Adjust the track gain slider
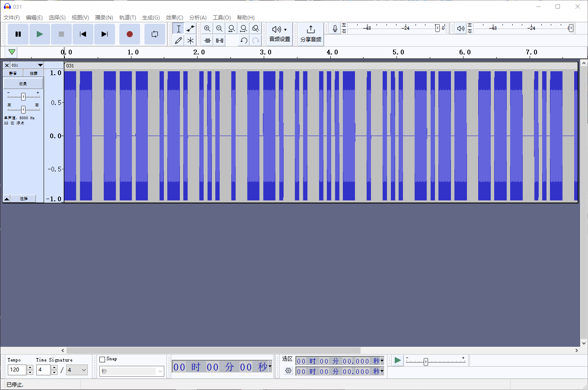This screenshot has width=588, height=390. click(x=23, y=97)
